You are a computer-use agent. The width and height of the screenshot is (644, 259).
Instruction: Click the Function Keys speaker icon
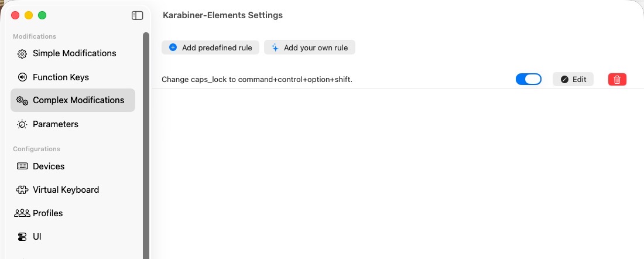point(22,77)
